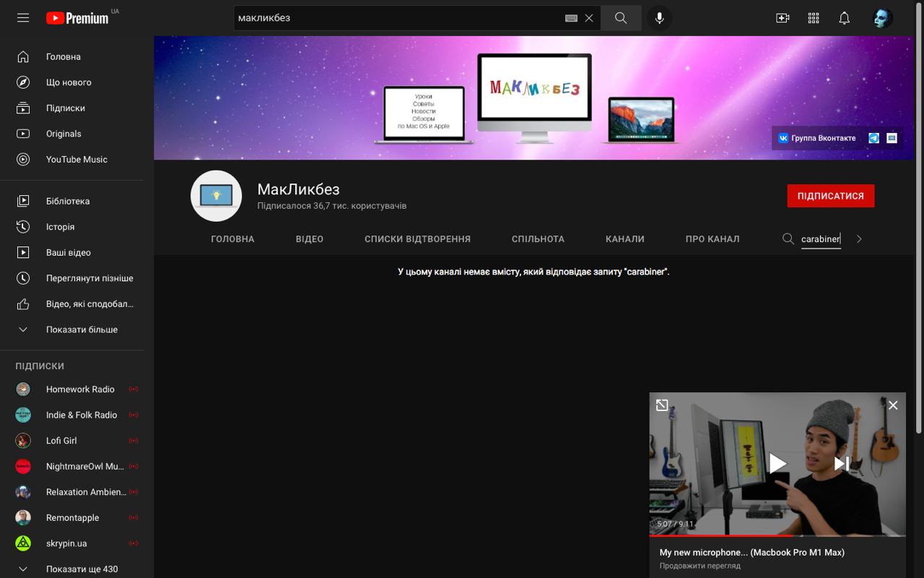Screen dimensions: 924x578
Task: Open Telegram link on channel banner
Action: [873, 138]
